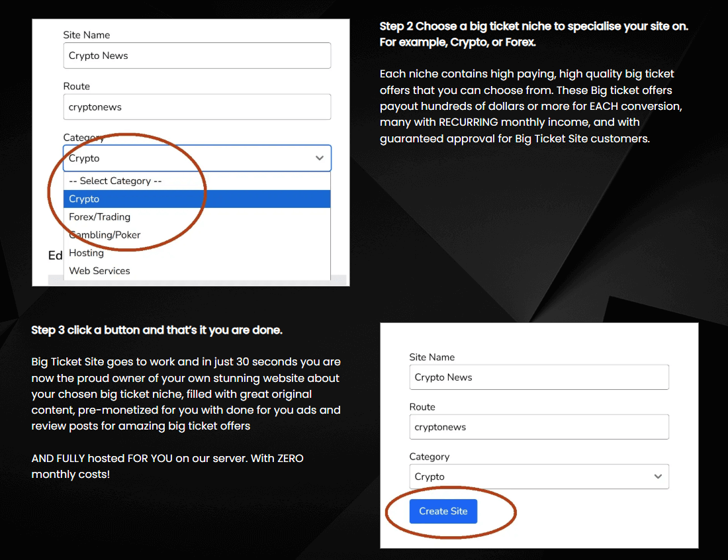Click the chevron arrow above the Create Site button
This screenshot has width=728, height=560.
(x=658, y=477)
